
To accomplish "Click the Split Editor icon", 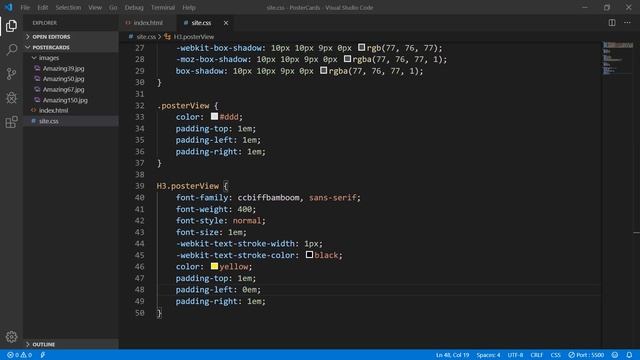I will pos(612,23).
